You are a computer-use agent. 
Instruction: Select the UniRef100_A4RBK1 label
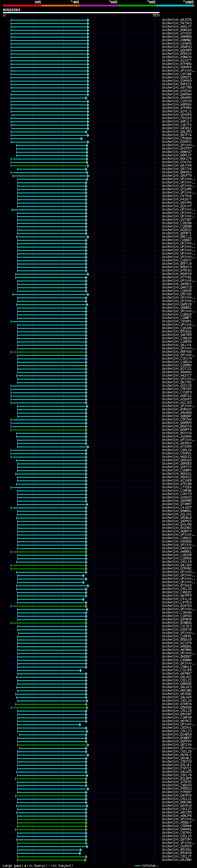[177, 551]
